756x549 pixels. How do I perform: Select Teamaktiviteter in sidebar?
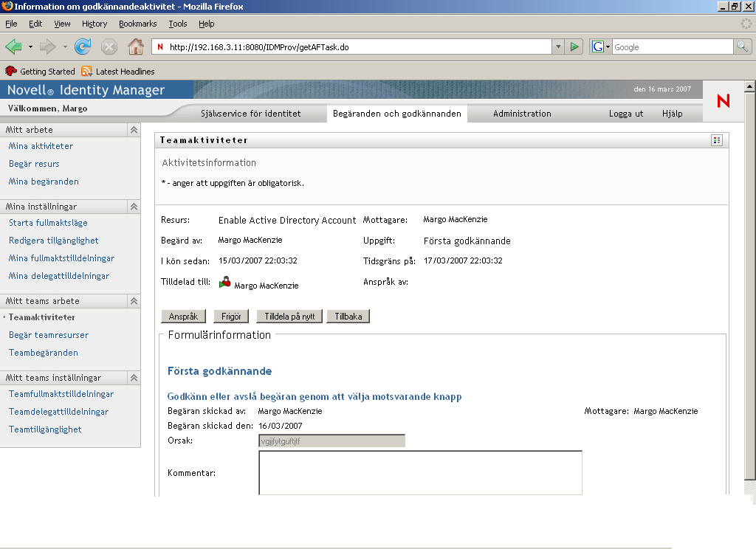click(42, 317)
